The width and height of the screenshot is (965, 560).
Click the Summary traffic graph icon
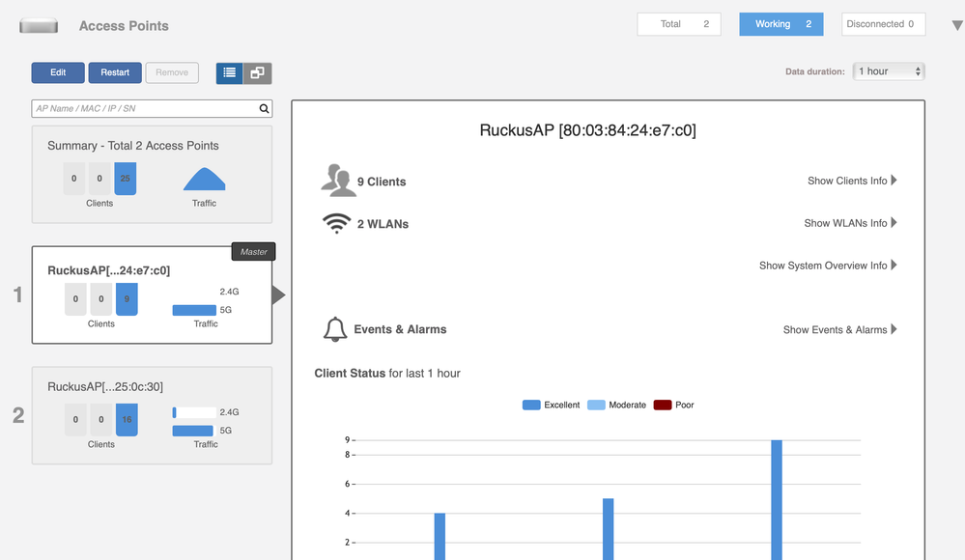coord(204,180)
